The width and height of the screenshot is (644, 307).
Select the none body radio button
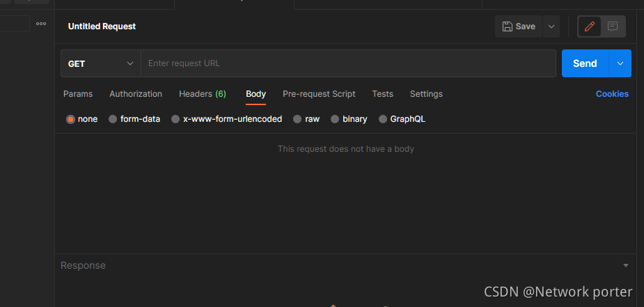[x=70, y=119]
